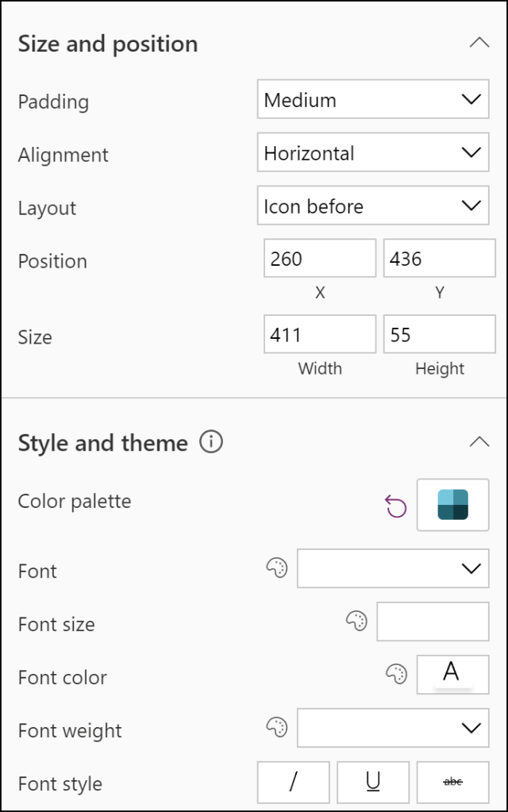Open the Padding dropdown
Screen dimensions: 508x812
pyautogui.click(x=372, y=99)
